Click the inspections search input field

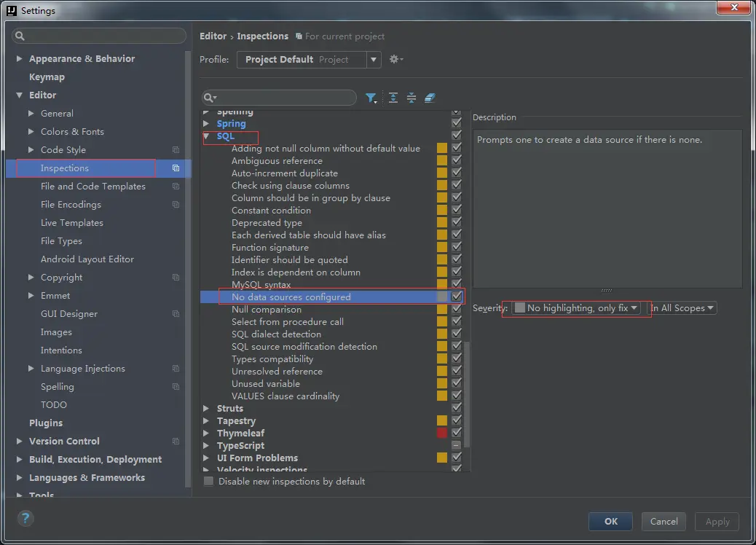pyautogui.click(x=279, y=98)
